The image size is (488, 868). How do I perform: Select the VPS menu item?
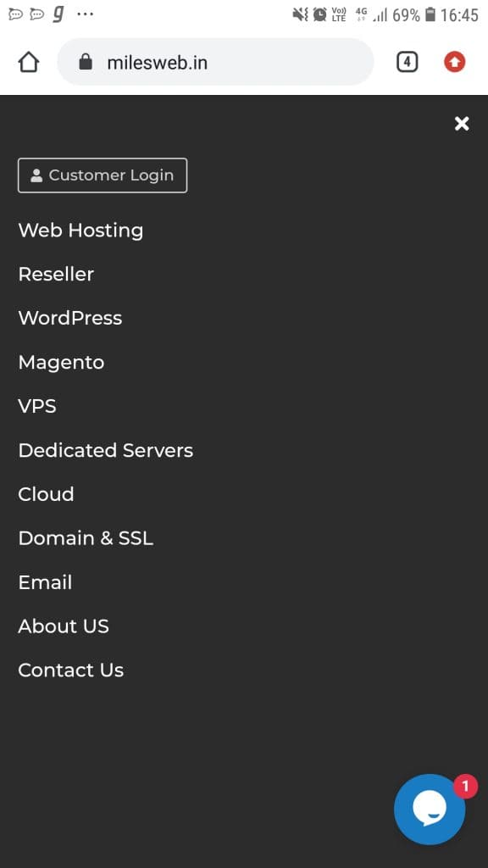[37, 406]
